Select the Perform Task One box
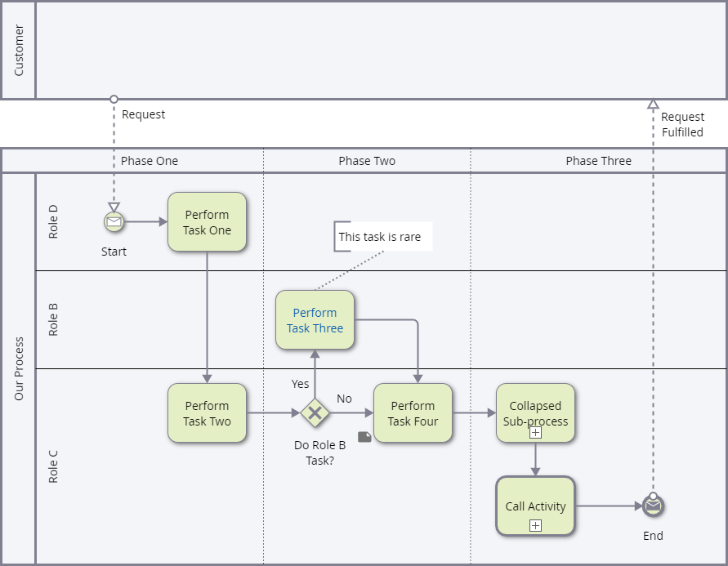 [x=207, y=222]
